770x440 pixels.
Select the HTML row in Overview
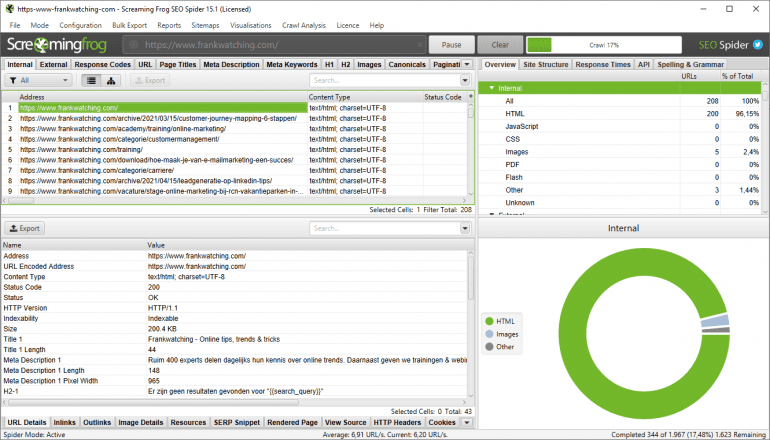(620, 113)
